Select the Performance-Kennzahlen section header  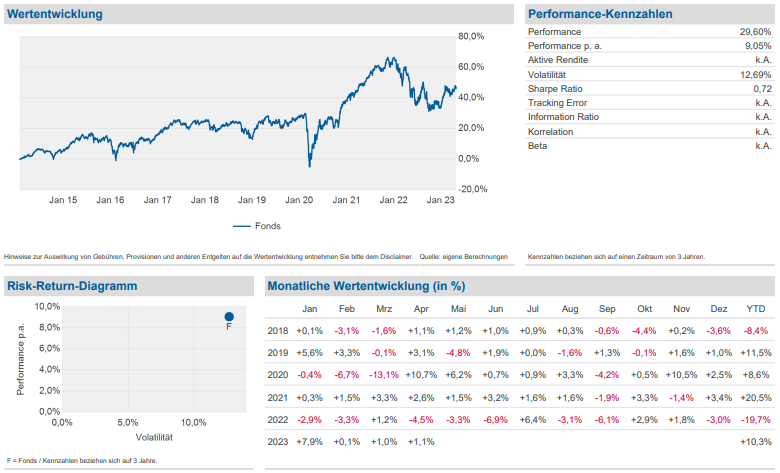point(600,14)
